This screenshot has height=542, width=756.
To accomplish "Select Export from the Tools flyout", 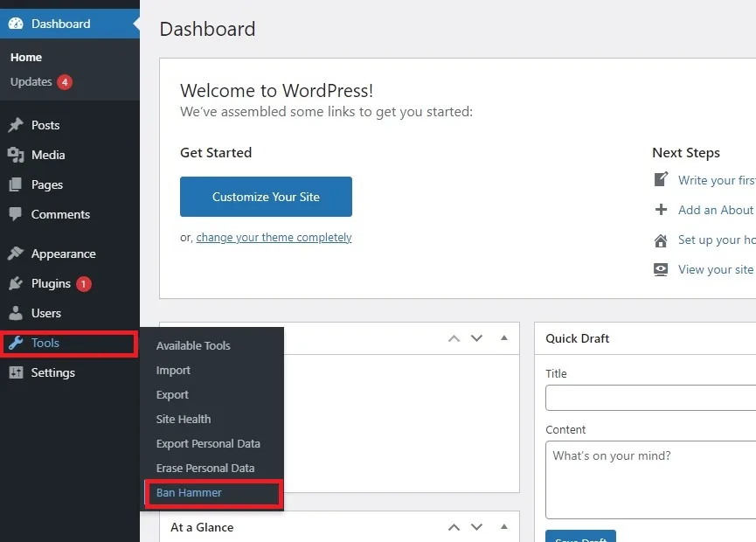I will 172,395.
